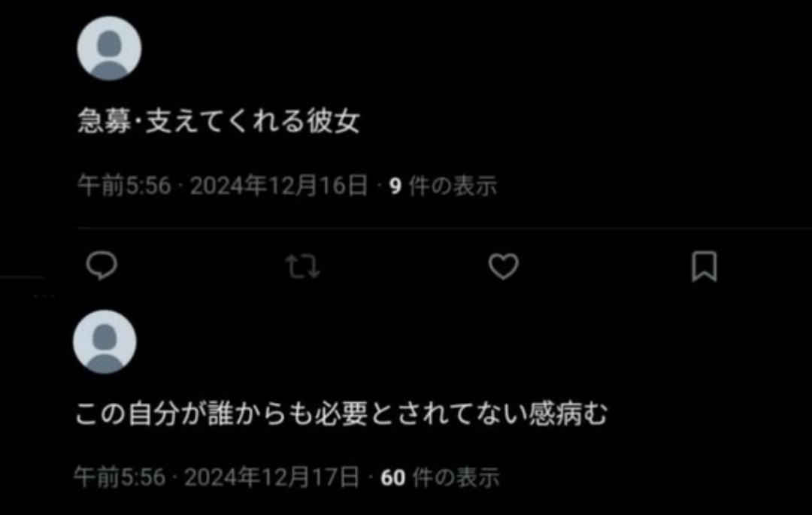View the 9 件の表示 view count

[x=443, y=185]
